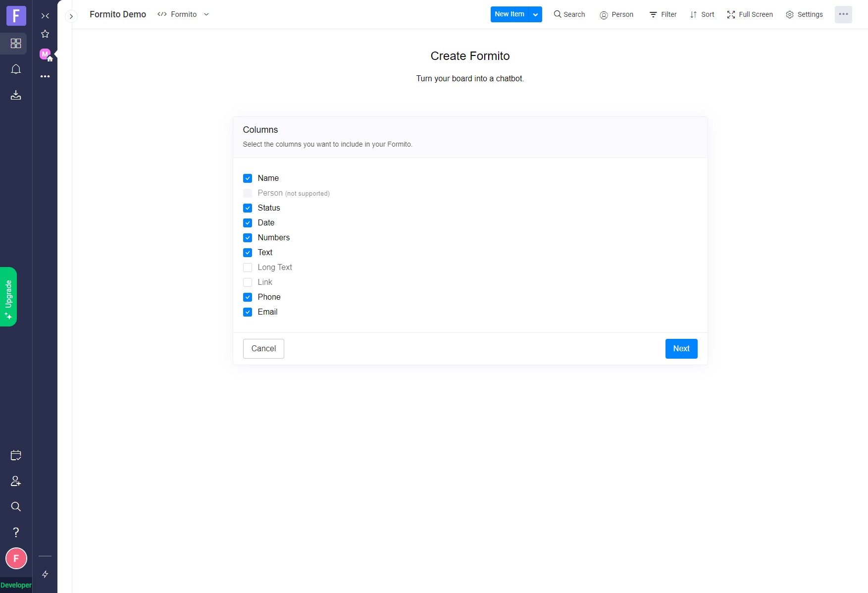Click the New Item button
The height and width of the screenshot is (593, 868).
pos(510,14)
